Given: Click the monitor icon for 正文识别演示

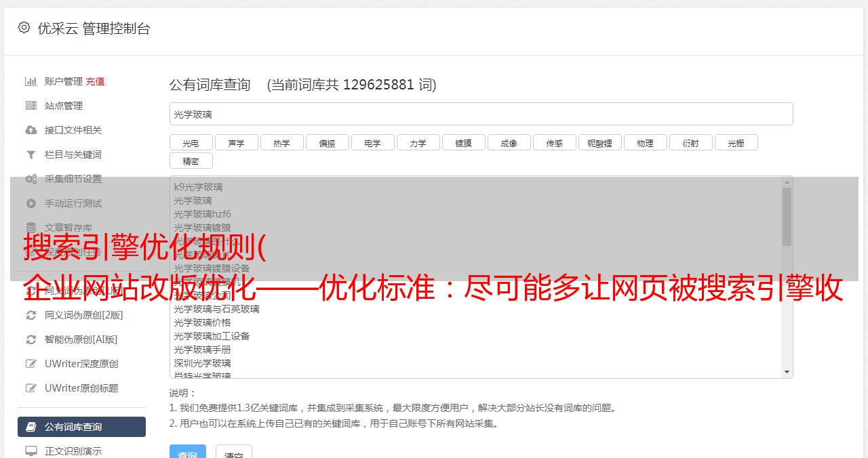Looking at the screenshot, I should [x=31, y=451].
